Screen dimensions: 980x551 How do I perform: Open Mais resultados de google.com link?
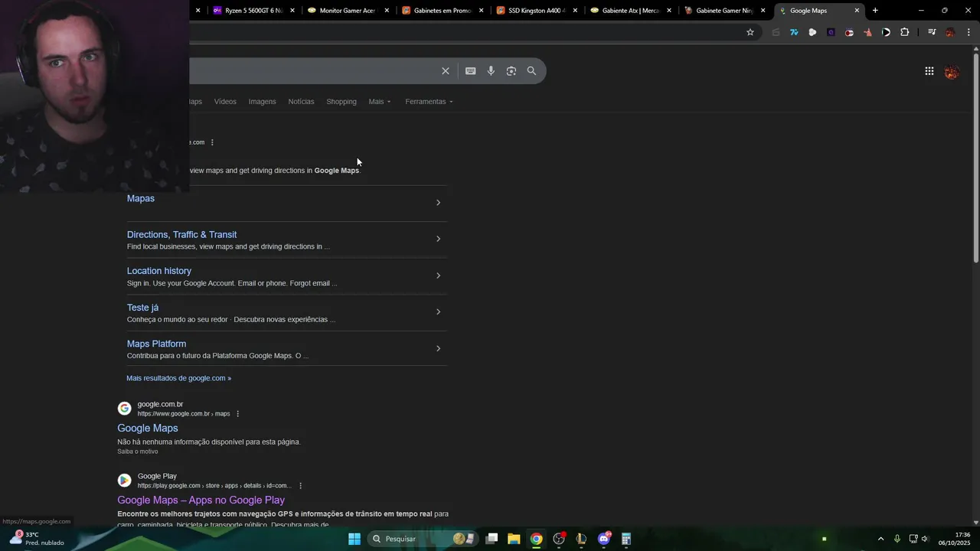pos(178,378)
